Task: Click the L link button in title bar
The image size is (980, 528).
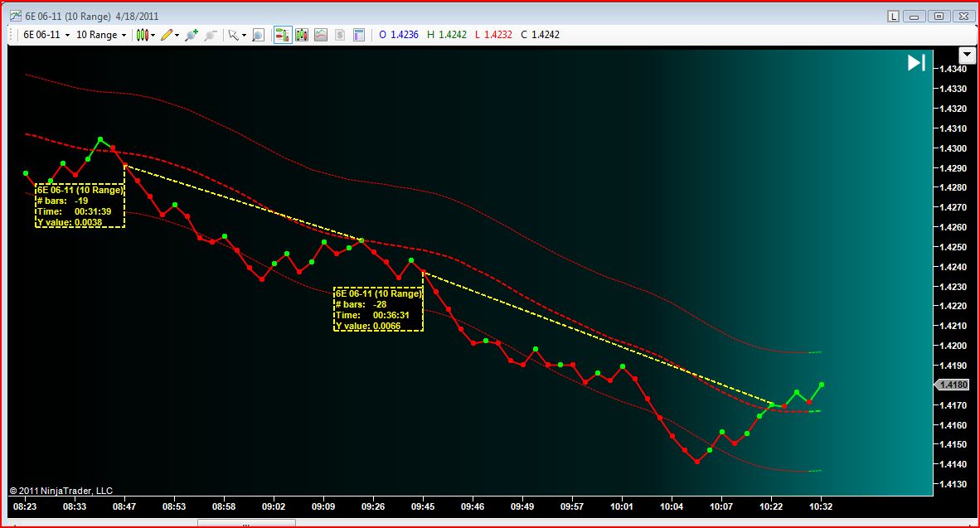Action: [893, 17]
